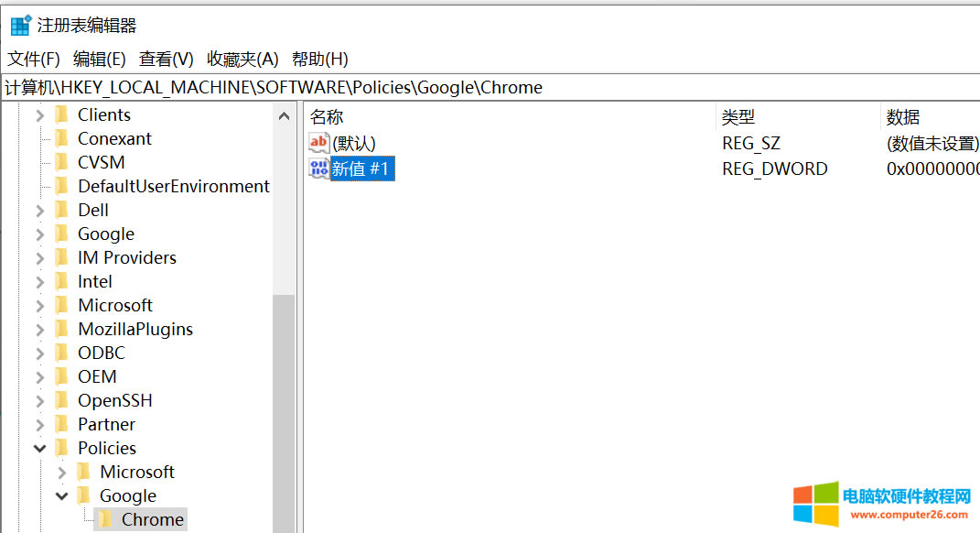Viewport: 980px width, 533px height.
Task: Expand the OpenSSH key
Action: pos(40,401)
